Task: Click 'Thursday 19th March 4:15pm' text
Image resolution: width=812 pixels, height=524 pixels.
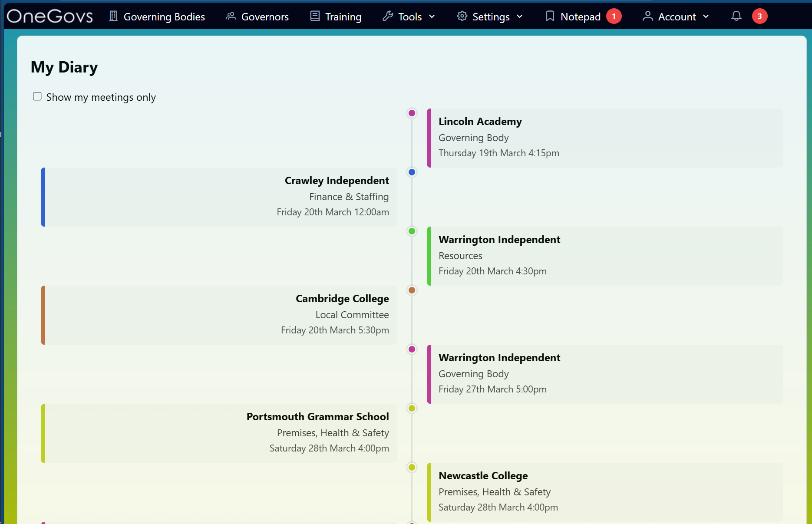Action: [499, 153]
